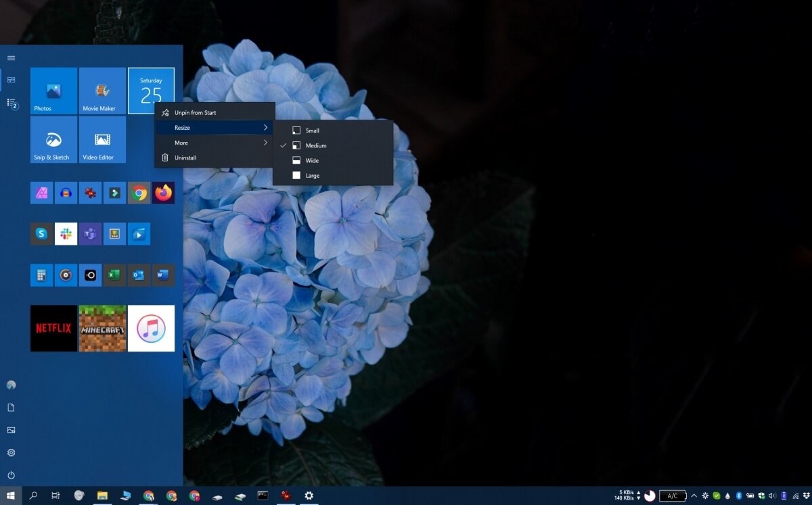Open Slack from the Start menu
This screenshot has width=812, height=505.
click(66, 233)
